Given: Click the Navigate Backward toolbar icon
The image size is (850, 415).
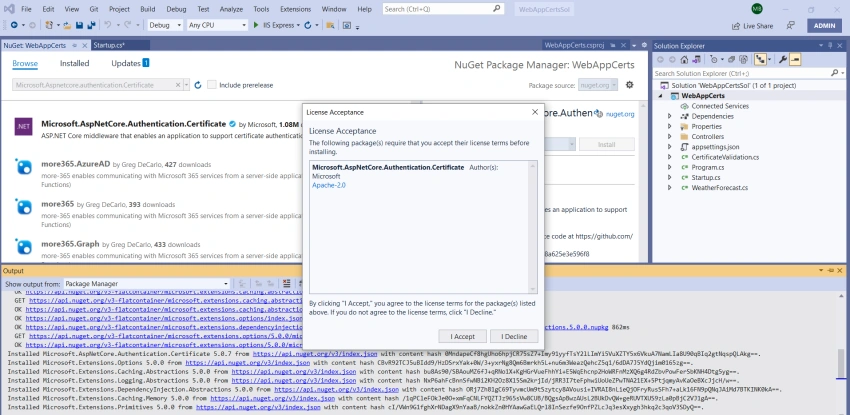Looking at the screenshot, I should point(14,25).
